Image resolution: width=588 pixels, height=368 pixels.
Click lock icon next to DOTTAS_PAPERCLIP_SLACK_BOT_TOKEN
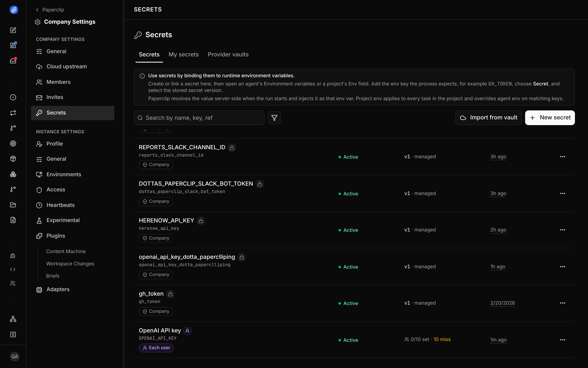tap(259, 184)
